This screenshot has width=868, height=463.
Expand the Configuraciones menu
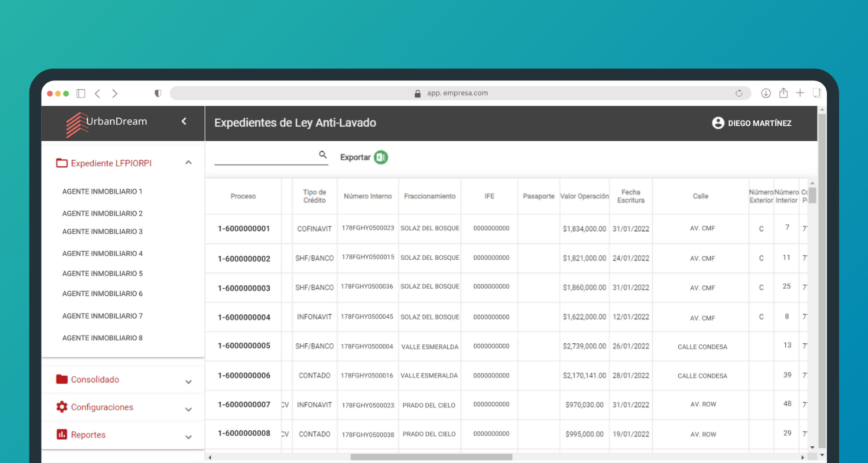[188, 409]
